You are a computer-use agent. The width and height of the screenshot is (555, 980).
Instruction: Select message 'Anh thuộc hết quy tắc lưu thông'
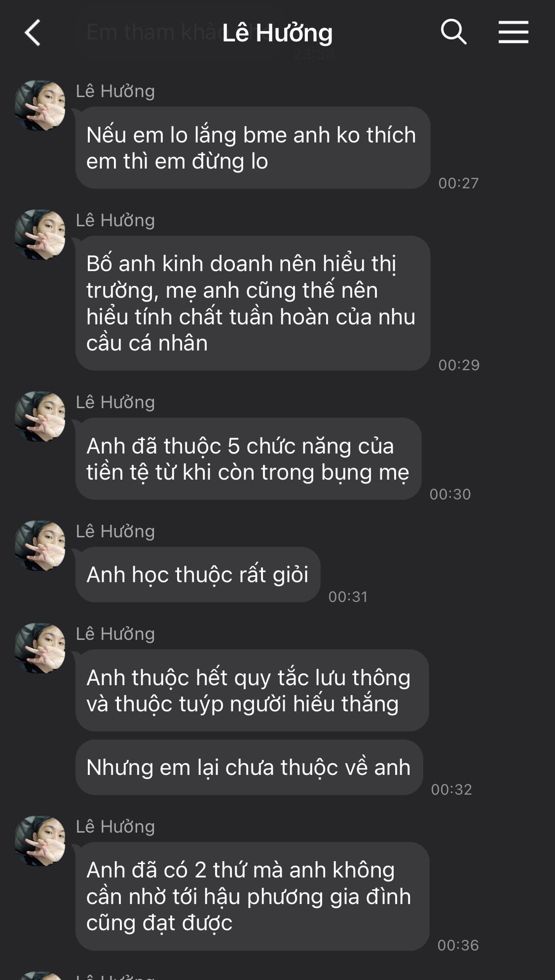point(252,691)
